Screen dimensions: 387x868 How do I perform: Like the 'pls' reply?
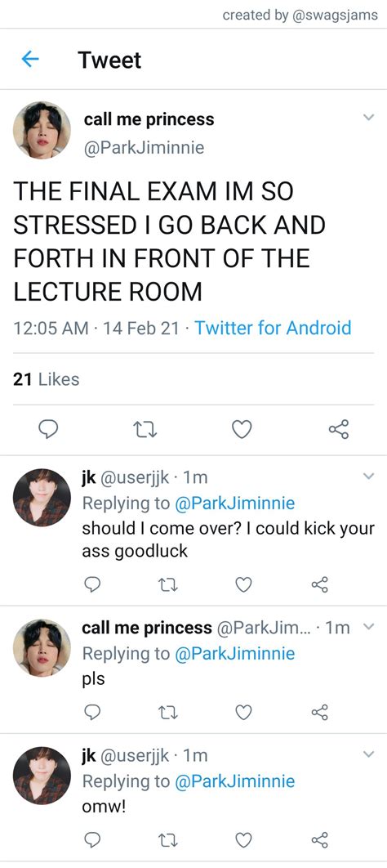click(244, 713)
